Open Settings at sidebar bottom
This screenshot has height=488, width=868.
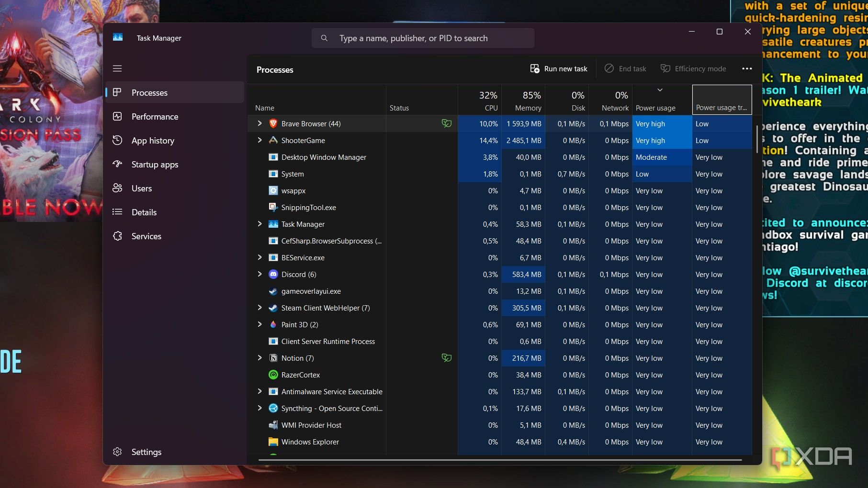tap(175, 452)
